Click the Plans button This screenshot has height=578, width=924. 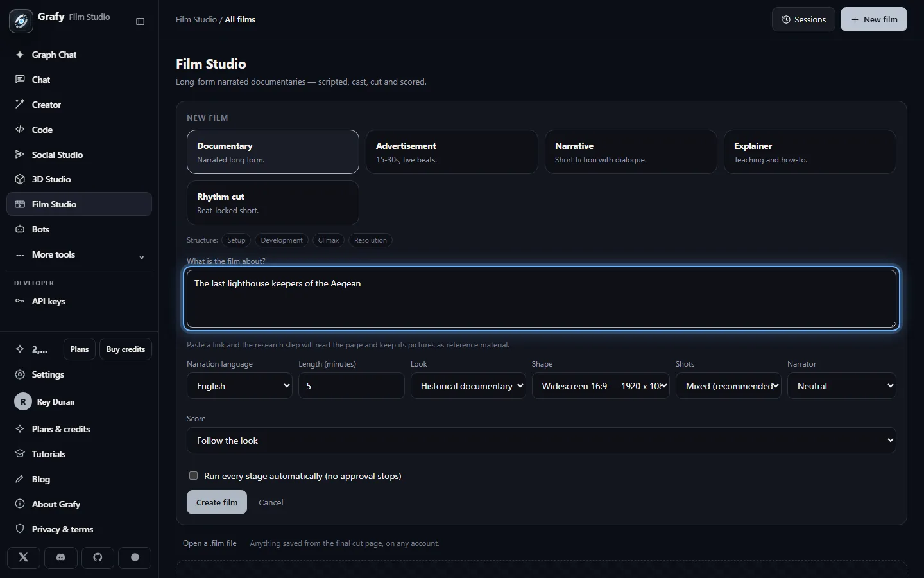click(80, 349)
